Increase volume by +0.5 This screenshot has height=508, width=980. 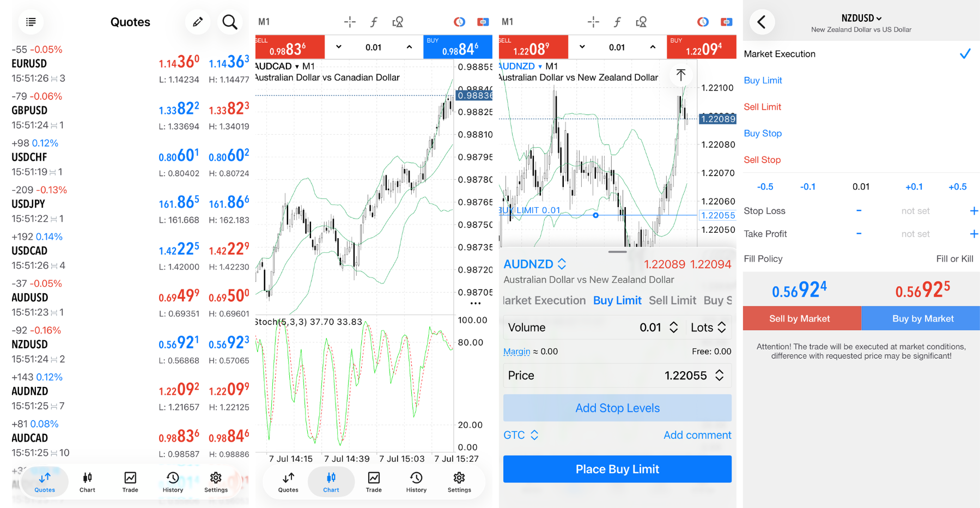(957, 186)
